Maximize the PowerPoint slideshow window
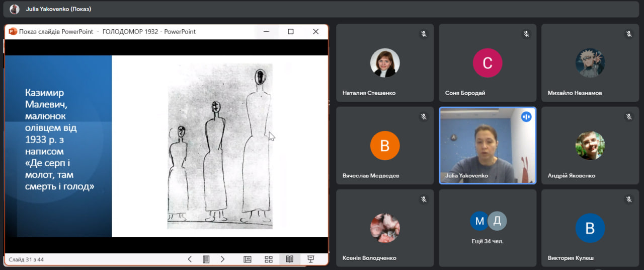Image resolution: width=644 pixels, height=270 pixels. click(x=290, y=31)
